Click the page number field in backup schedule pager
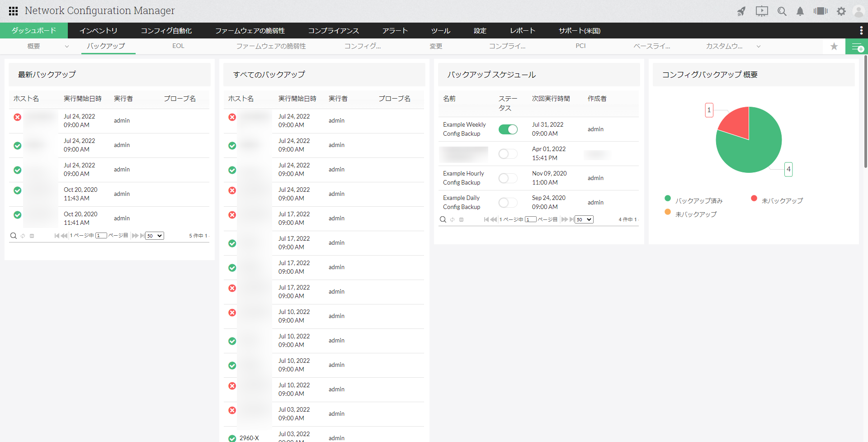The image size is (868, 442). pos(531,219)
